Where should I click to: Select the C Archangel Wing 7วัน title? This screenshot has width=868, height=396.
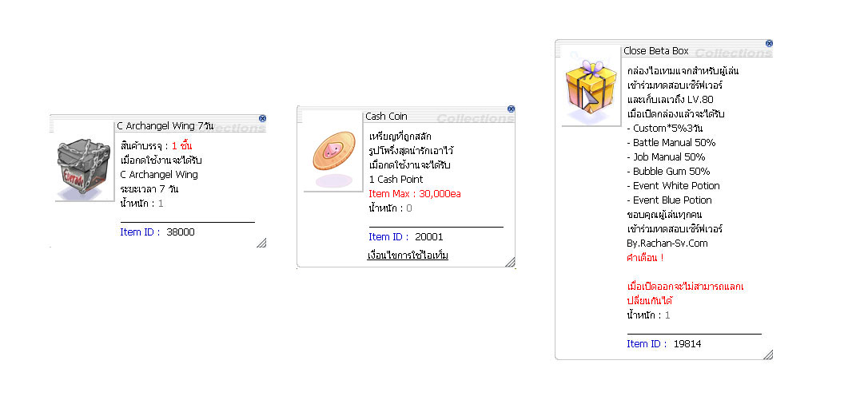click(165, 126)
